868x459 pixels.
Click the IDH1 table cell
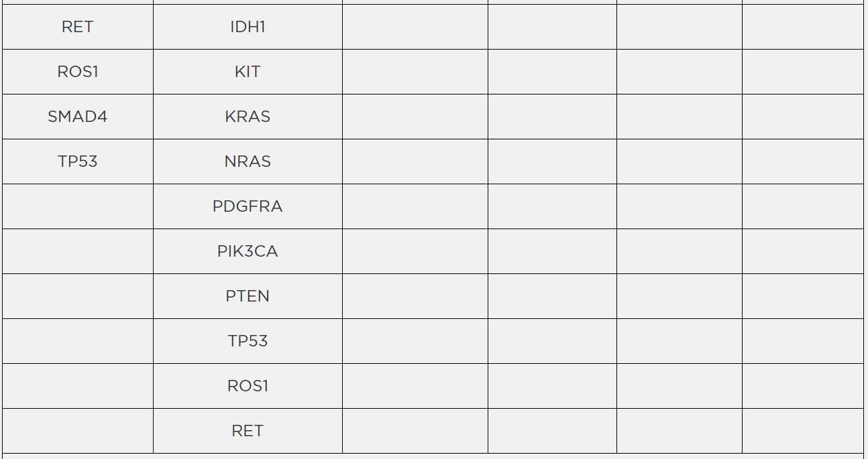pos(248,27)
